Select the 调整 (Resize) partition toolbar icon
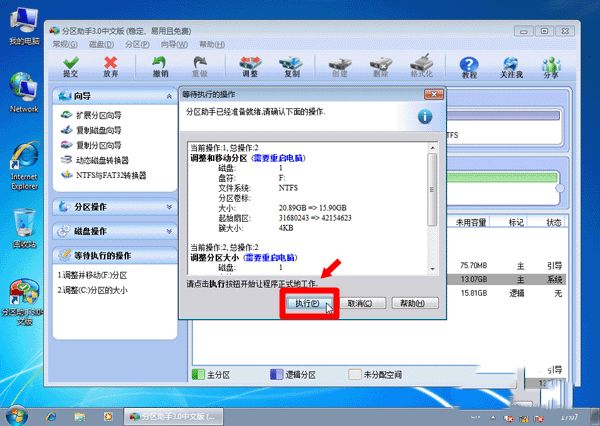 (x=250, y=67)
